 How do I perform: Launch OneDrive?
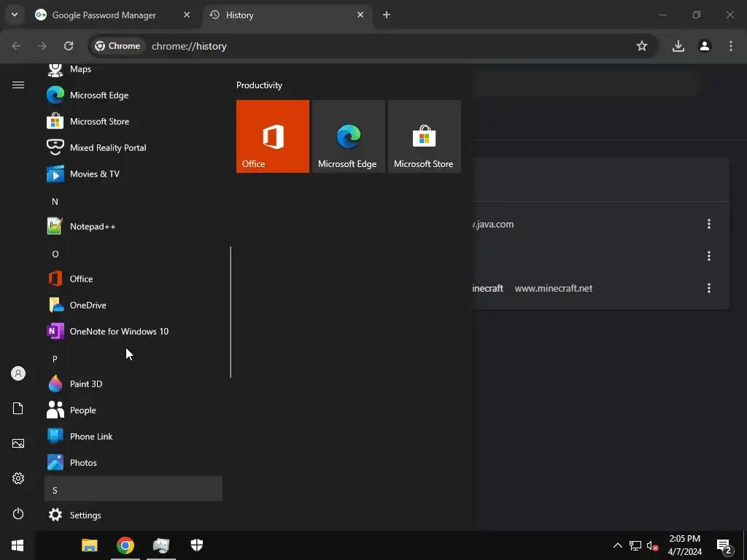coord(133,305)
